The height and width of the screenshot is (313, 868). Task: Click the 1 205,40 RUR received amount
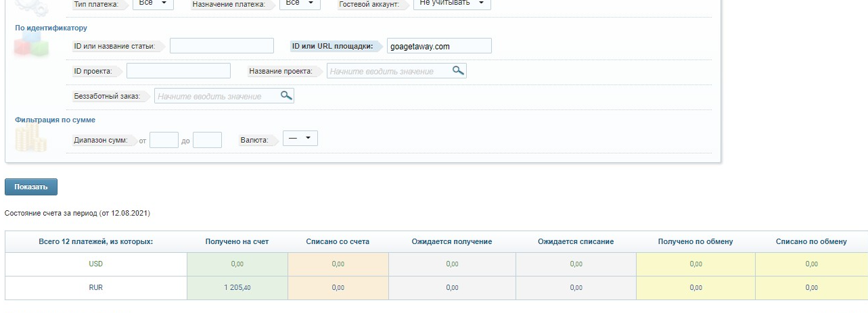coord(237,288)
